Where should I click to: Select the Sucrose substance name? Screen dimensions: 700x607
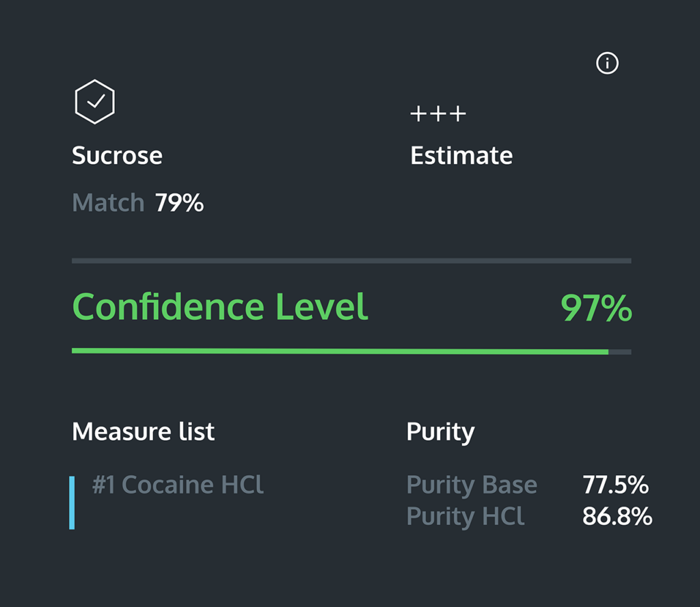[118, 156]
